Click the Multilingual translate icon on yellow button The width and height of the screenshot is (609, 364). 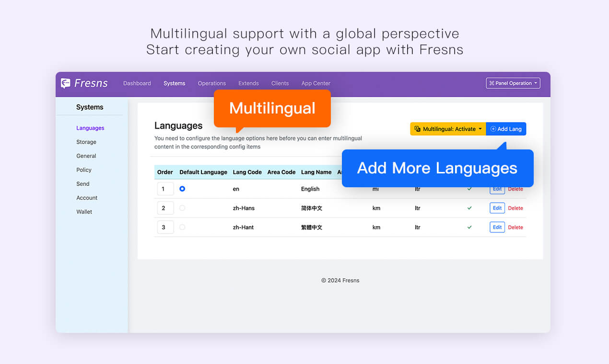417,129
